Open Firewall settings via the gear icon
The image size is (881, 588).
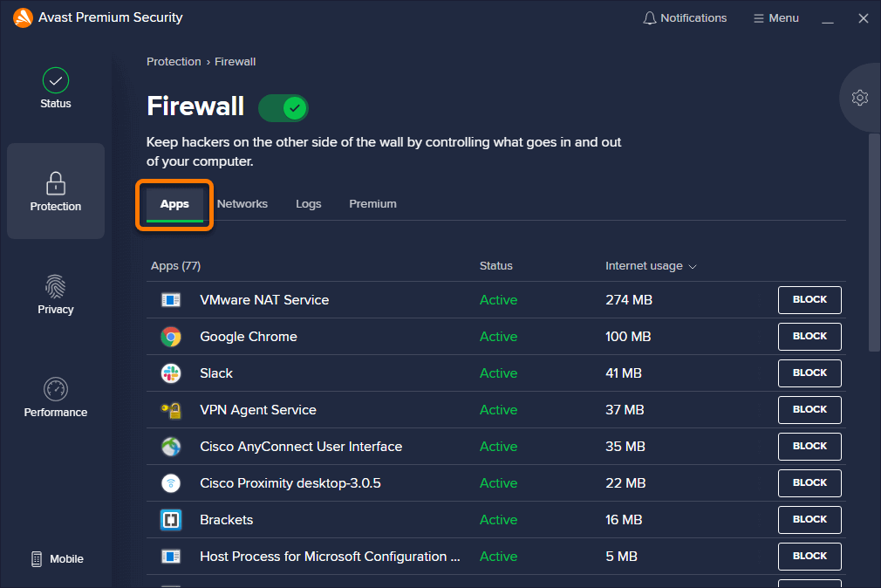(860, 98)
